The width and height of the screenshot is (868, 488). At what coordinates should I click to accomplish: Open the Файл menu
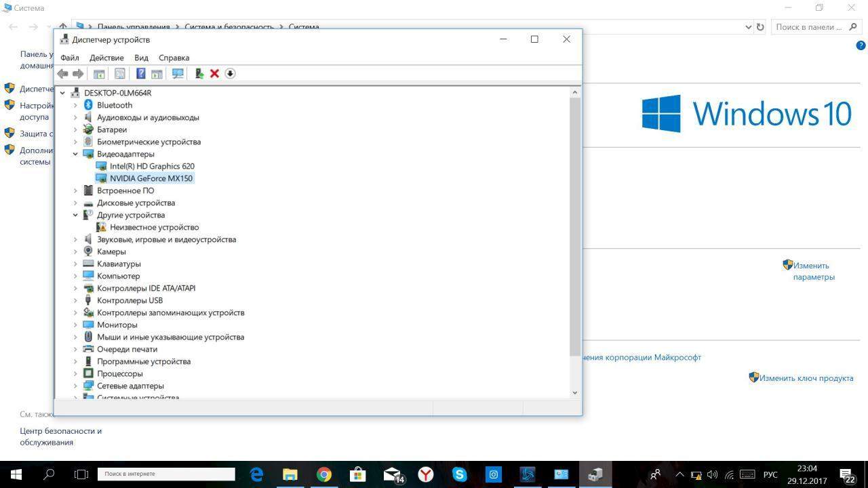coord(70,58)
